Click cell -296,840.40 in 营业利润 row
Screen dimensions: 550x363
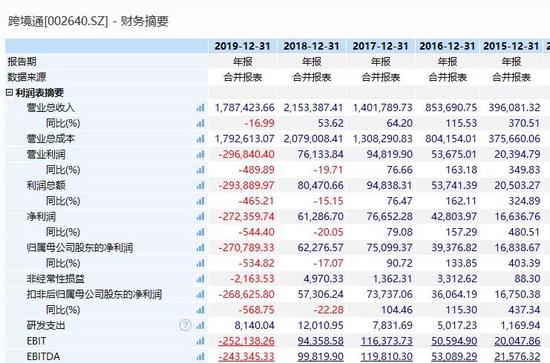pos(246,154)
